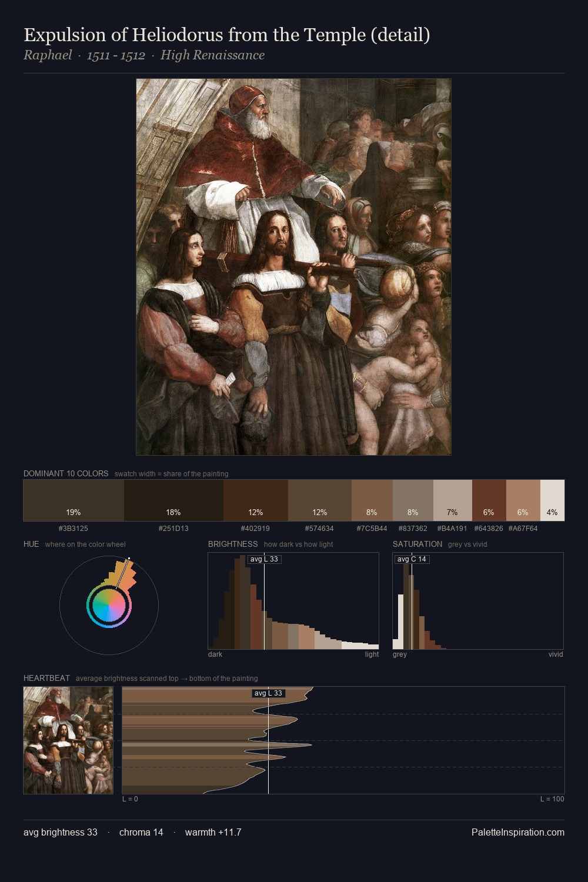This screenshot has height=882, width=588.
Task: Click the warmth +11.7 footer stat
Action: [213, 832]
